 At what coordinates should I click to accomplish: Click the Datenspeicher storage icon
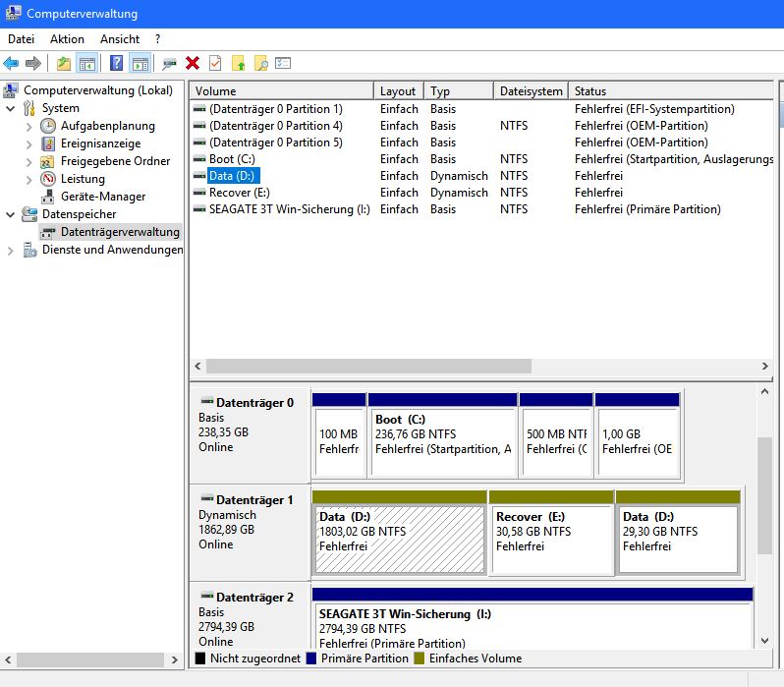coord(29,214)
